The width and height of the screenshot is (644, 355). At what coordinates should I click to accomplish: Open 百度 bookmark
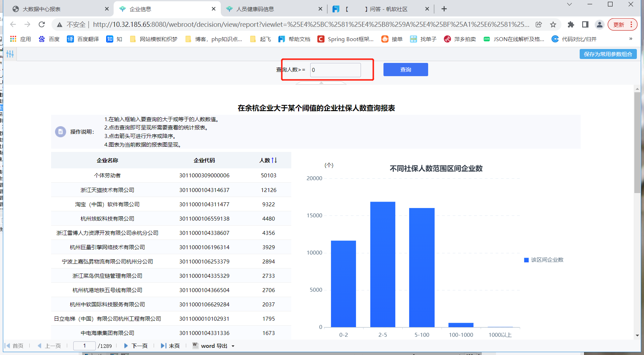coord(49,39)
